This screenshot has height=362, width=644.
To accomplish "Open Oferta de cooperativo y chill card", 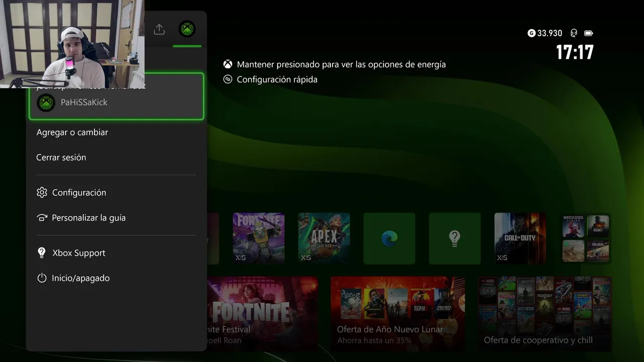I will click(544, 313).
